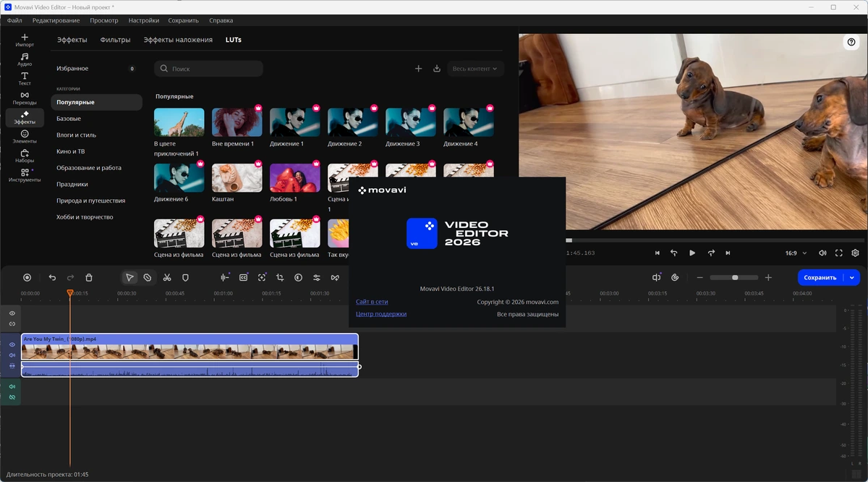Click the download icon next to Весь контент
Viewport: 868px width, 482px height.
[x=437, y=69]
